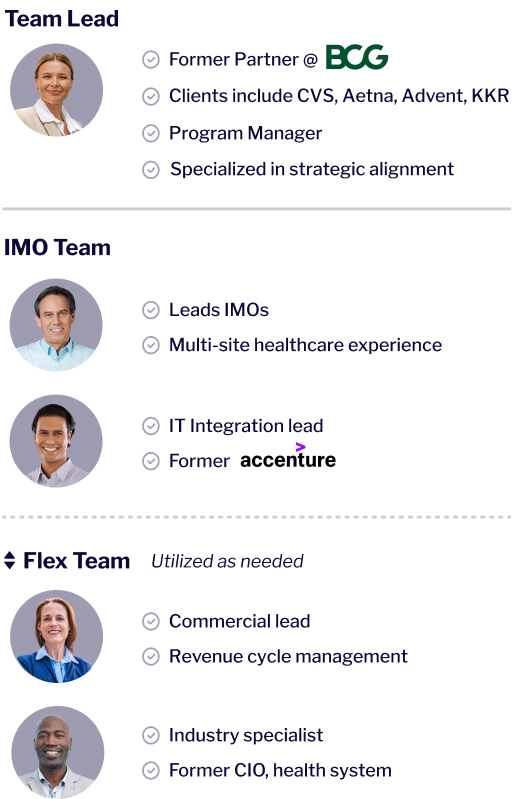The width and height of the screenshot is (512, 799).
Task: Click the Accenture logo
Action: pyautogui.click(x=288, y=456)
